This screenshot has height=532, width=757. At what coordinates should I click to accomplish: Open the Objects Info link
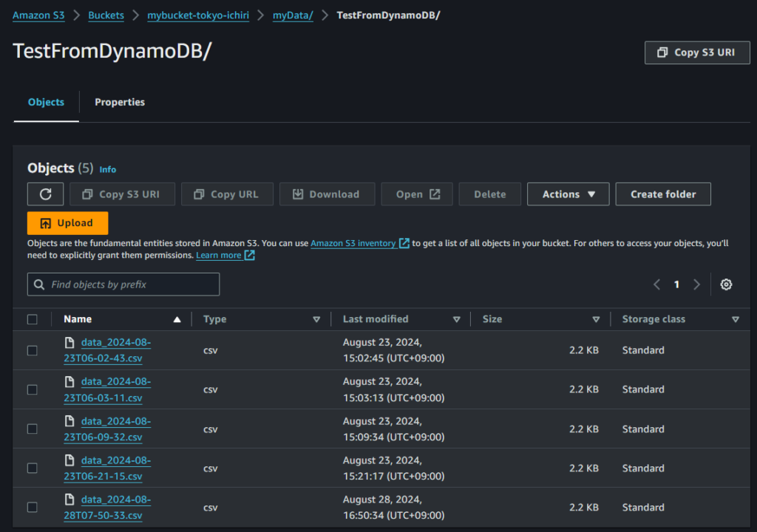click(x=108, y=169)
